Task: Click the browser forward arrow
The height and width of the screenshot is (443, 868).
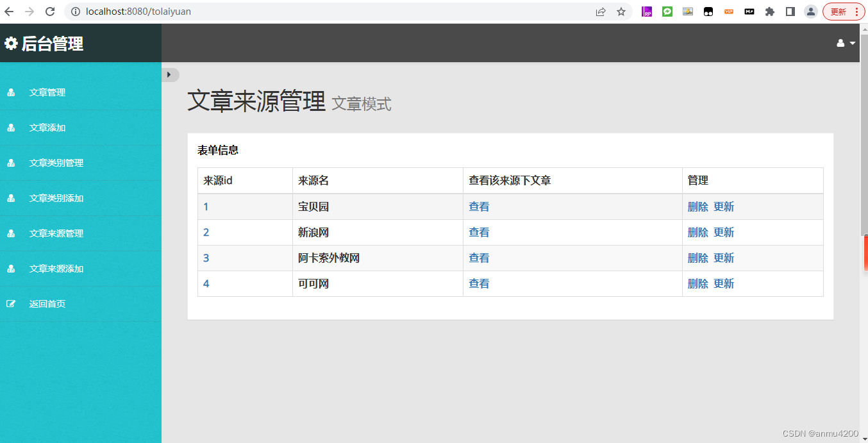Action: (29, 12)
